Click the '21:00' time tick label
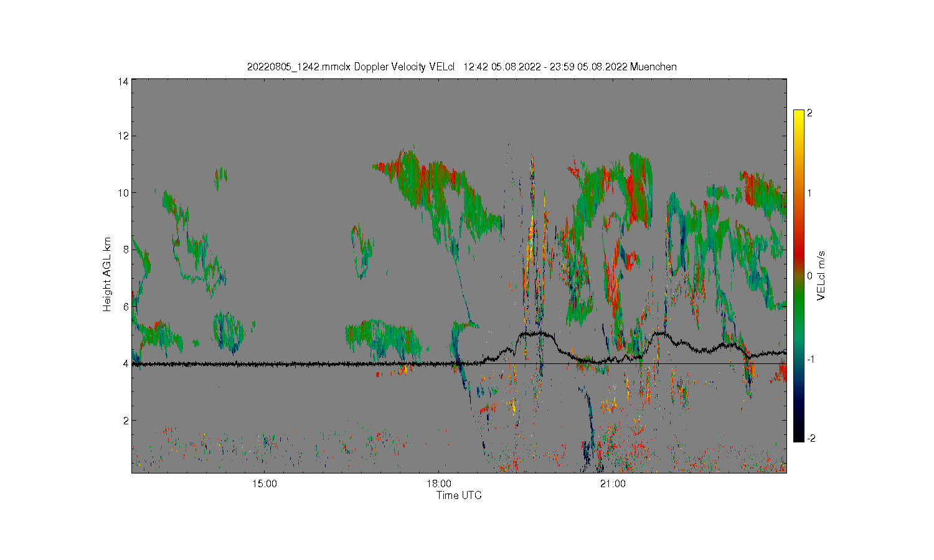 tap(613, 483)
